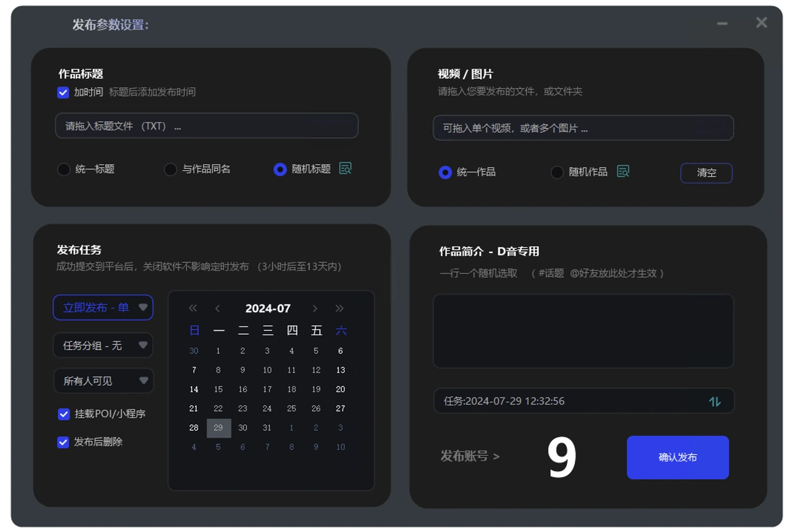The width and height of the screenshot is (787, 532).
Task: Jump to next year in calendar
Action: [339, 308]
